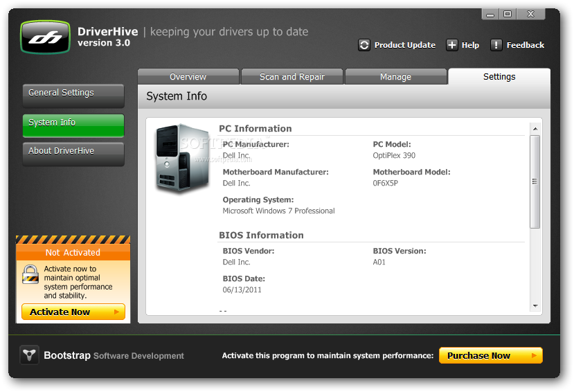Click the 'OptiPlex 390' PC model value

point(394,155)
